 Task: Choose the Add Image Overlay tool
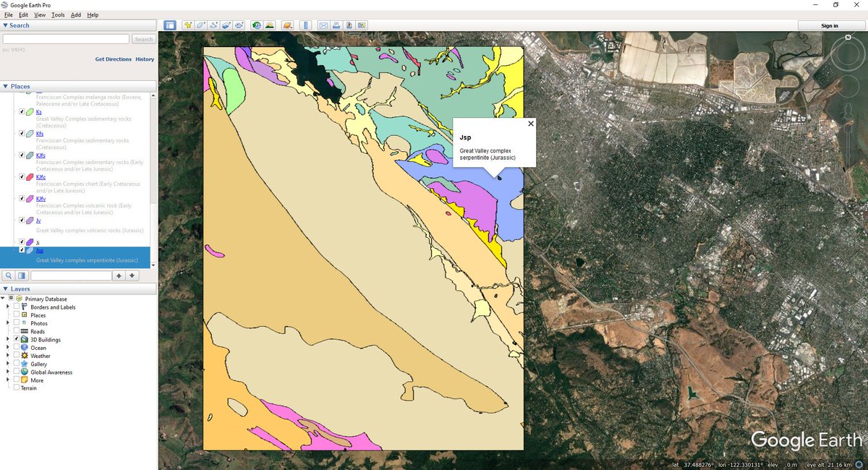click(x=226, y=25)
